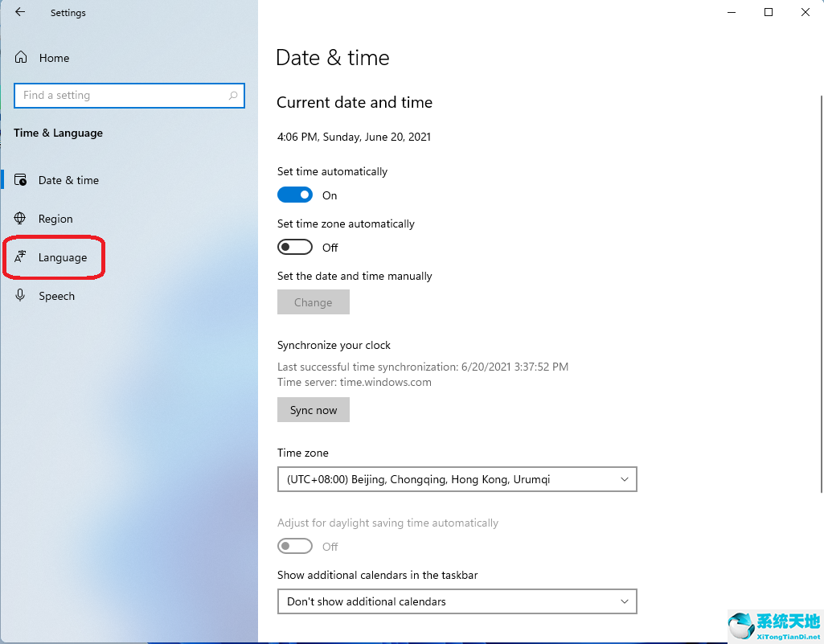
Task: Select Time & Language section header
Action: point(58,133)
